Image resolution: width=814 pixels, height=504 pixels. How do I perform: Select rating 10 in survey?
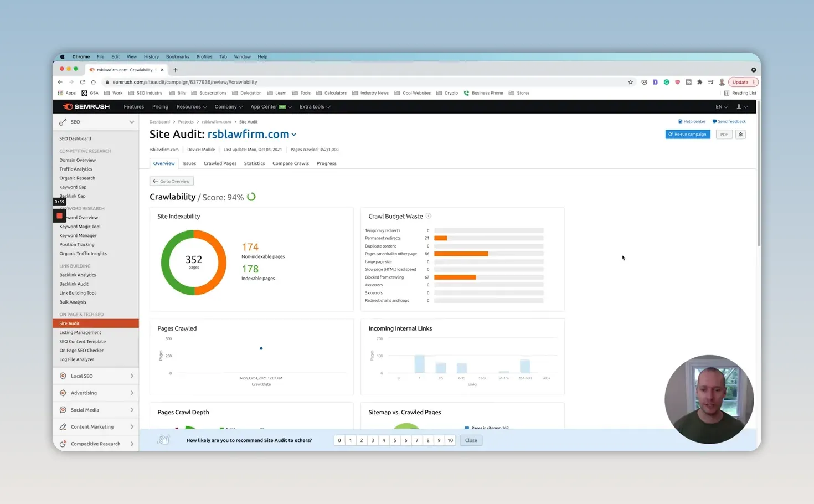(x=450, y=440)
